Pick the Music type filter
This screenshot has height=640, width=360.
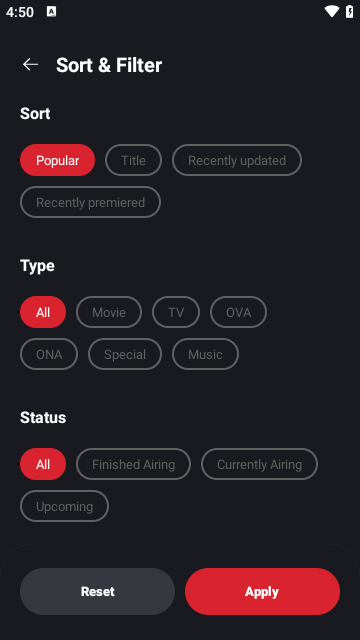coord(205,354)
